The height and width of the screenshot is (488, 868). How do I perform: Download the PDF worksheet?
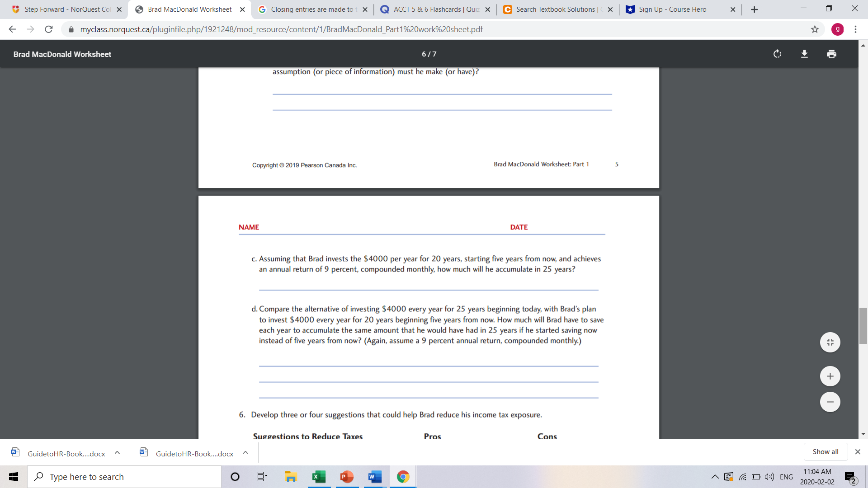(804, 54)
